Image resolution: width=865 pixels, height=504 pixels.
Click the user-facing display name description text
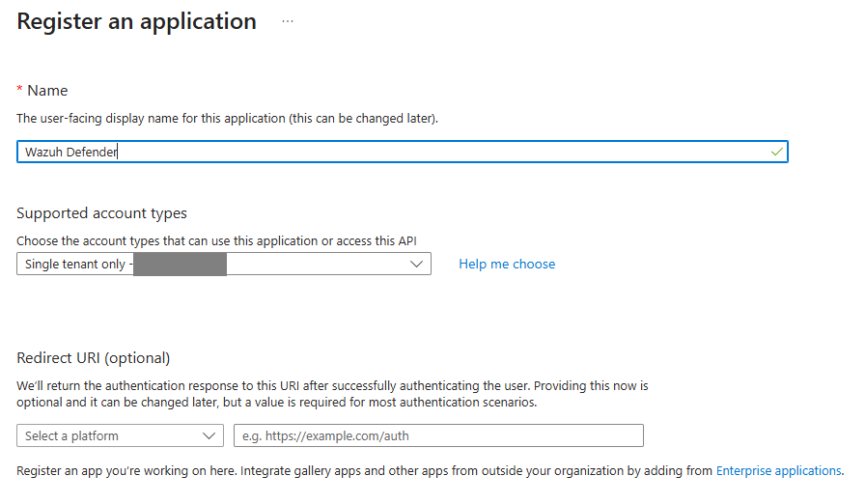[228, 118]
